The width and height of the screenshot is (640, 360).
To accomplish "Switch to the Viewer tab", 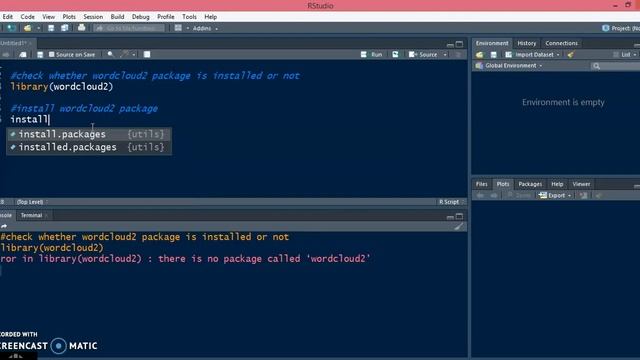I will tap(581, 184).
